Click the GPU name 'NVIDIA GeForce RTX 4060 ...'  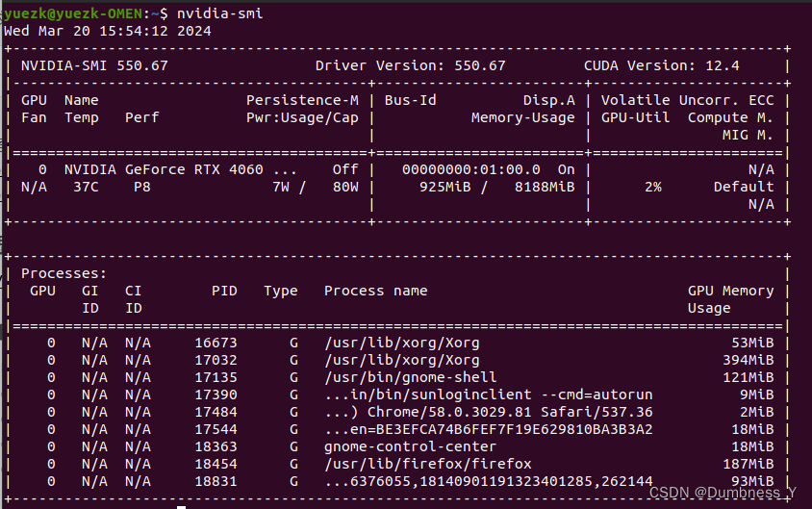pyautogui.click(x=181, y=169)
